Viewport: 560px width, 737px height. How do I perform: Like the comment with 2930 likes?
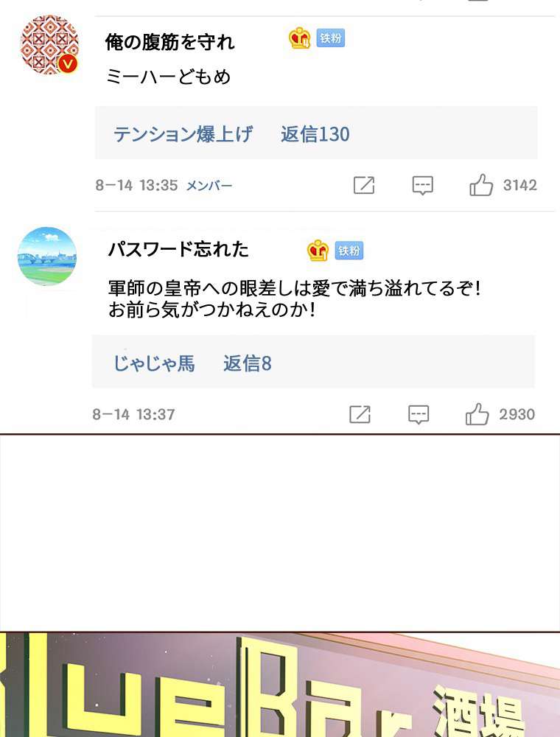pyautogui.click(x=477, y=414)
